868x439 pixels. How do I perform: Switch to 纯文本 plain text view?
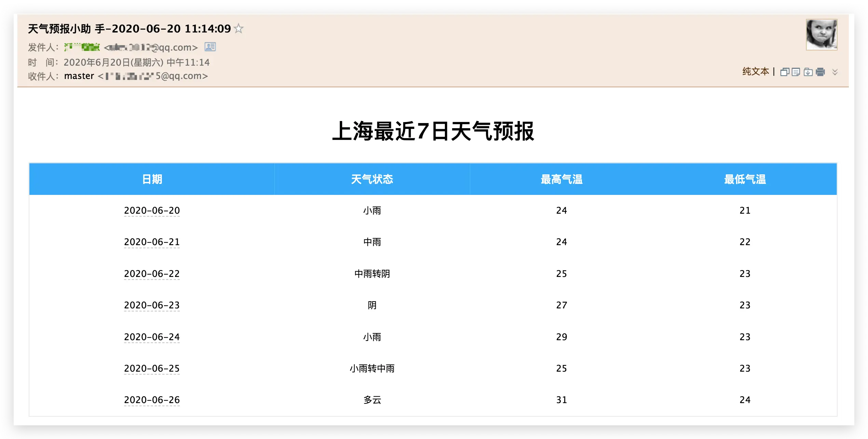(x=756, y=71)
